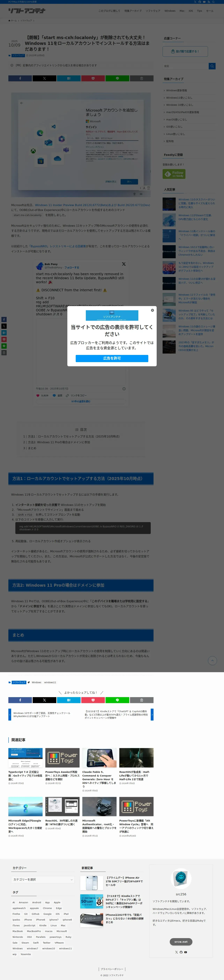
Task: Open the カテゴリーを選択 dropdown
Action: coord(43,879)
